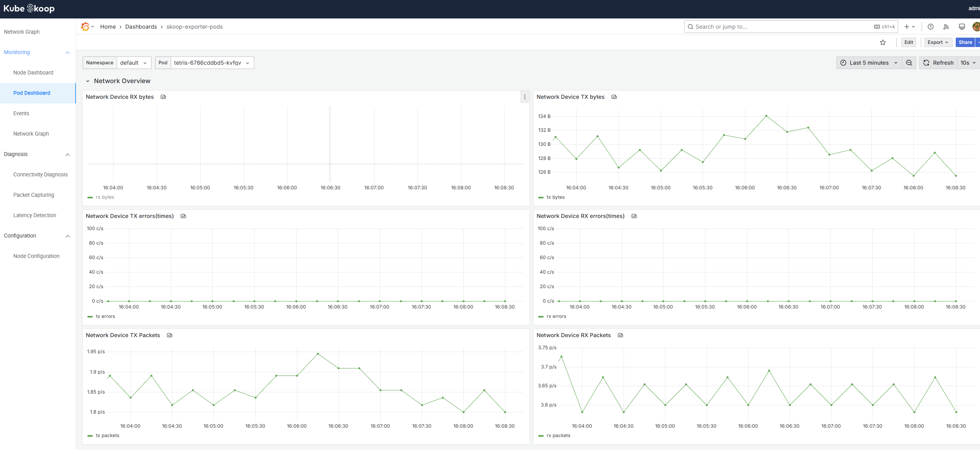The width and height of the screenshot is (980, 450).
Task: Click description icon beside TX bytes title
Action: click(614, 97)
